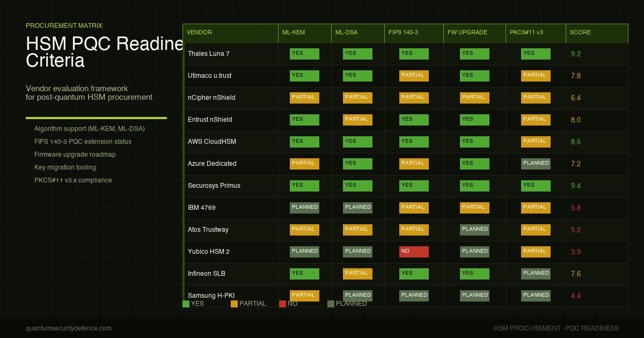644x338 pixels.
Task: Click AWS CloudHSM score 8.6
Action: click(576, 142)
